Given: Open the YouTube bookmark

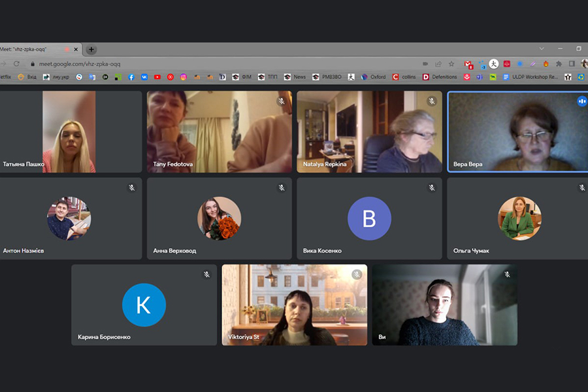Looking at the screenshot, I should (157, 77).
